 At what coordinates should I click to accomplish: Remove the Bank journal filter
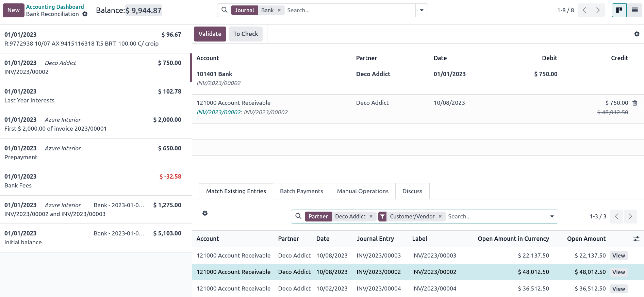(x=279, y=10)
